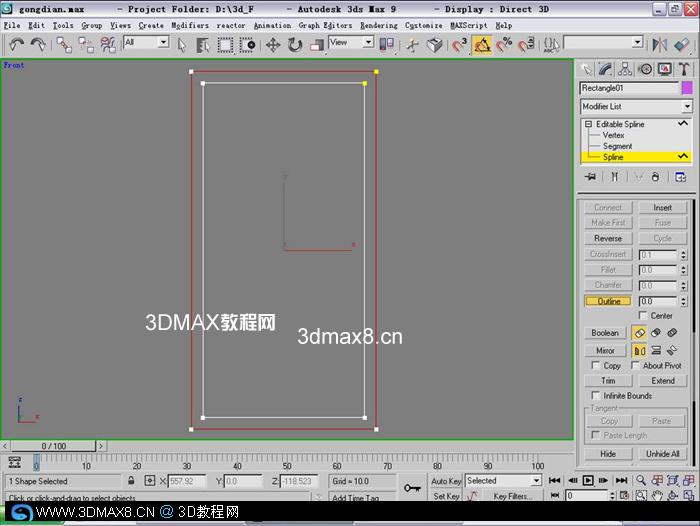Toggle Absolute/Offset transform type-in mode
This screenshot has height=526, width=700.
tap(150, 480)
